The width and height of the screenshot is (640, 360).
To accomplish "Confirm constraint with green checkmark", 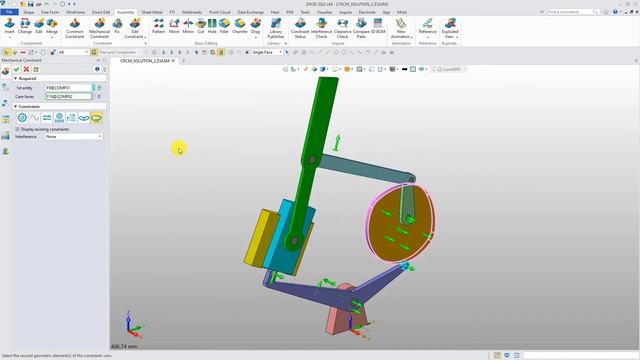I will [16, 69].
